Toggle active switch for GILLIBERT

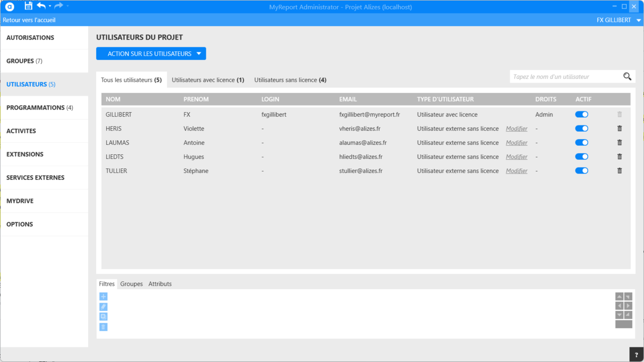coord(582,115)
